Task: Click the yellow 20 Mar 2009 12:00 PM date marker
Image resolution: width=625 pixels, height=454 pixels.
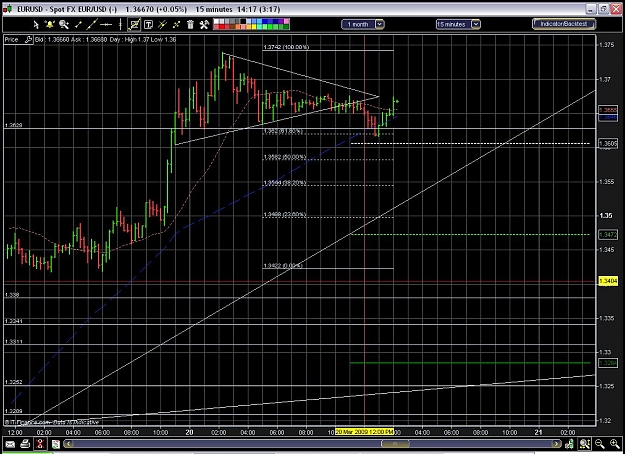Action: pyautogui.click(x=364, y=432)
